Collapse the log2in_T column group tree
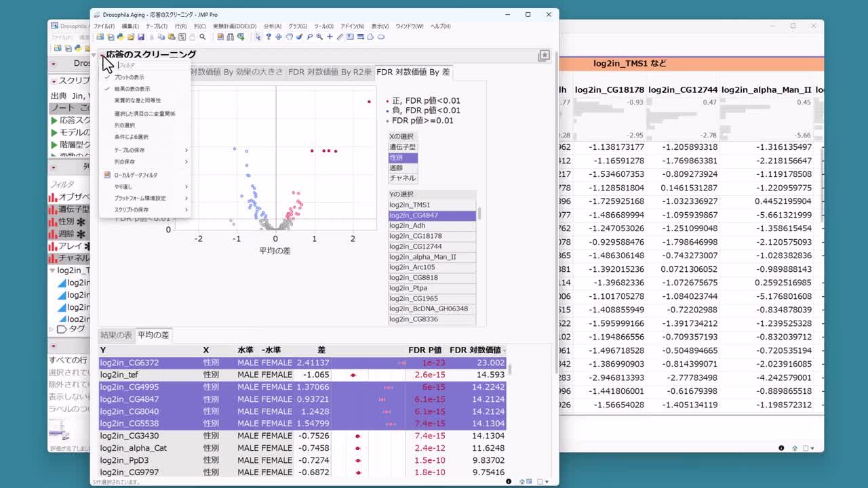The width and height of the screenshot is (868, 488). [52, 270]
